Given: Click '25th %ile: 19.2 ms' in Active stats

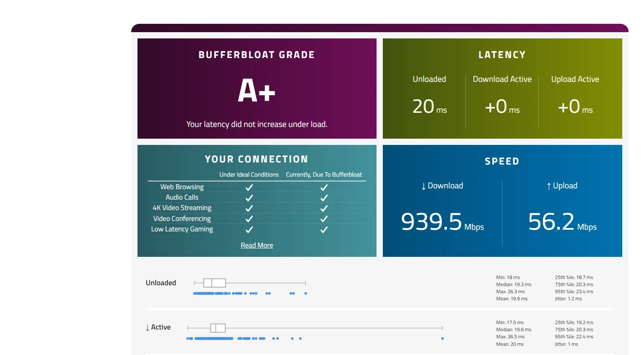Looking at the screenshot, I should 574,322.
